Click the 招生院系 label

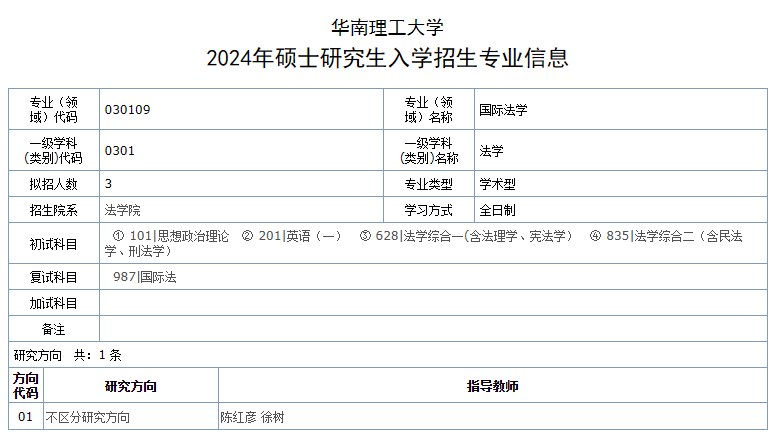(54, 210)
